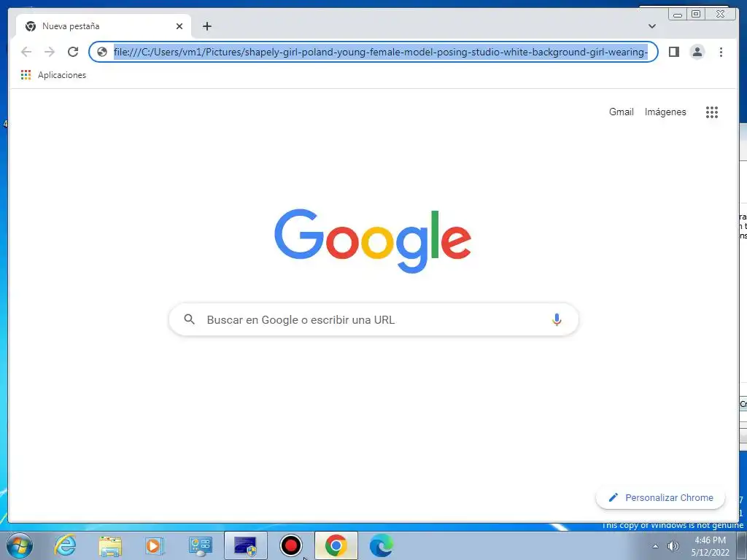Open the control panel taskbar icon

point(200,545)
